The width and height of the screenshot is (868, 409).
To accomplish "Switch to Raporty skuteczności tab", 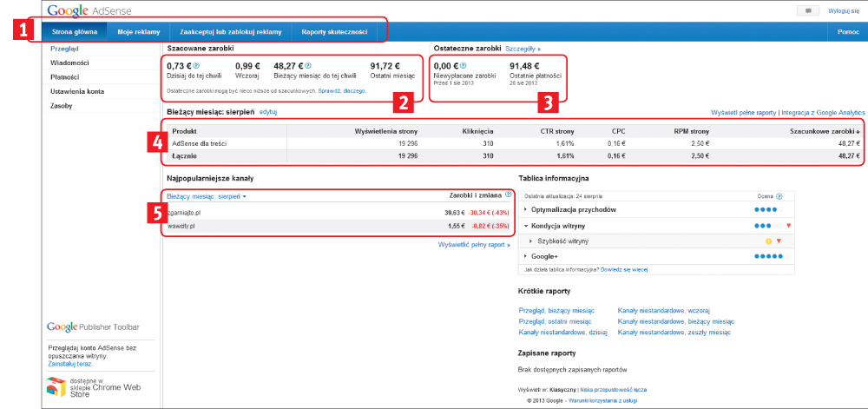I will 334,32.
